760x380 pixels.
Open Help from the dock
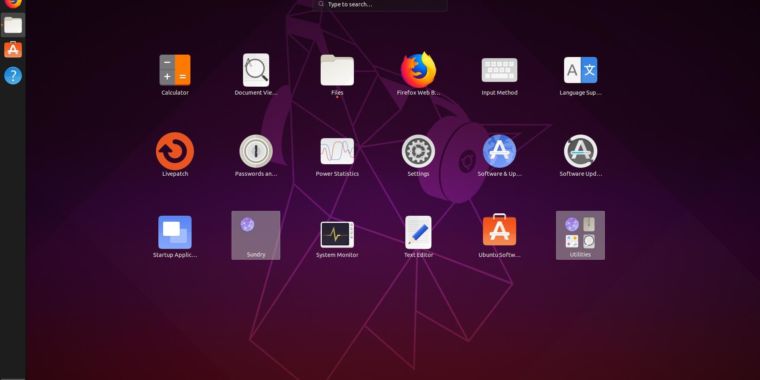[13, 76]
